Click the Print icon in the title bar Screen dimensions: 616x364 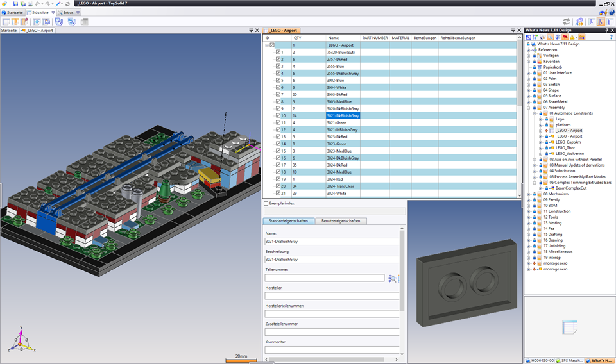[x=30, y=4]
